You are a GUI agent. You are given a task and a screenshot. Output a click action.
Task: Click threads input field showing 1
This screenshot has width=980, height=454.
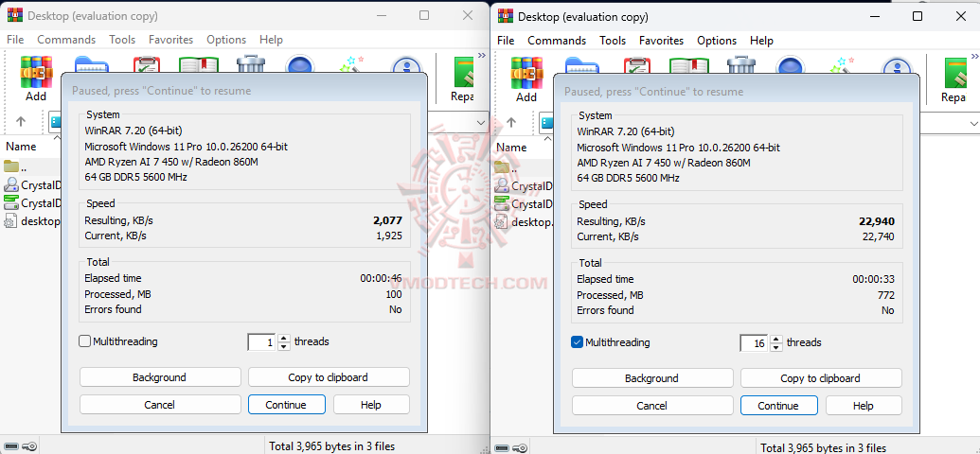pyautogui.click(x=262, y=342)
